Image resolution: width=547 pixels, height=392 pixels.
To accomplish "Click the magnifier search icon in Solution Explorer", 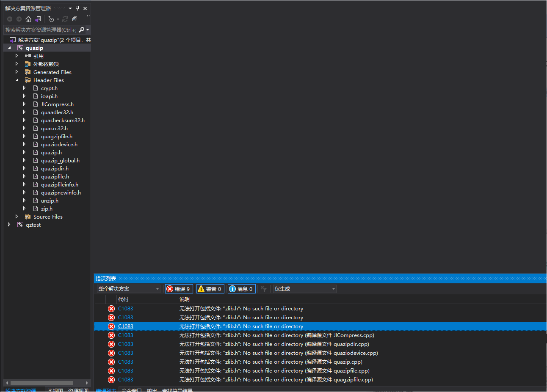I will coord(82,30).
